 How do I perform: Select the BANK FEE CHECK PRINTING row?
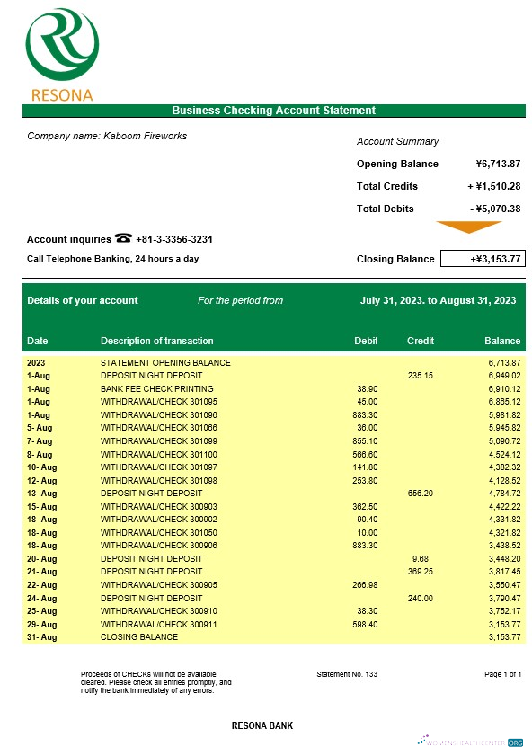click(x=274, y=388)
